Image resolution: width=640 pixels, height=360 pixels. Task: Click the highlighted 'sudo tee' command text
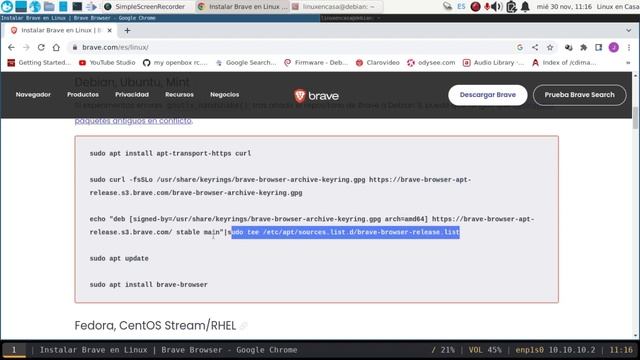point(345,232)
